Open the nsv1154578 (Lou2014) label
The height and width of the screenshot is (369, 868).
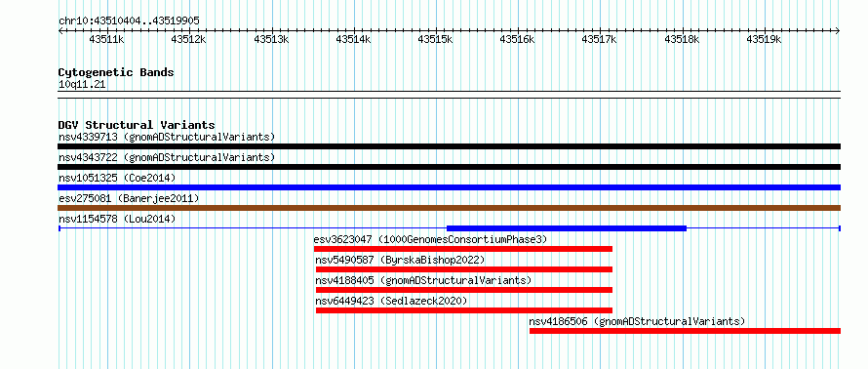[x=117, y=219]
